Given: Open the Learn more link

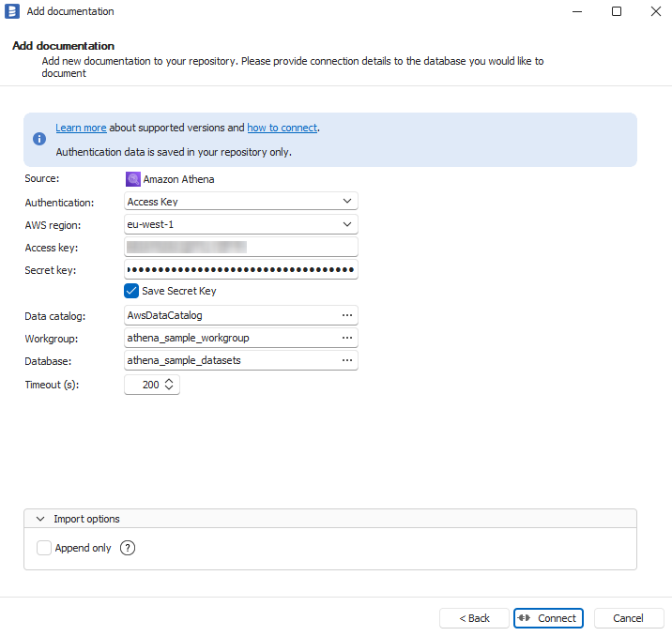Looking at the screenshot, I should (81, 128).
